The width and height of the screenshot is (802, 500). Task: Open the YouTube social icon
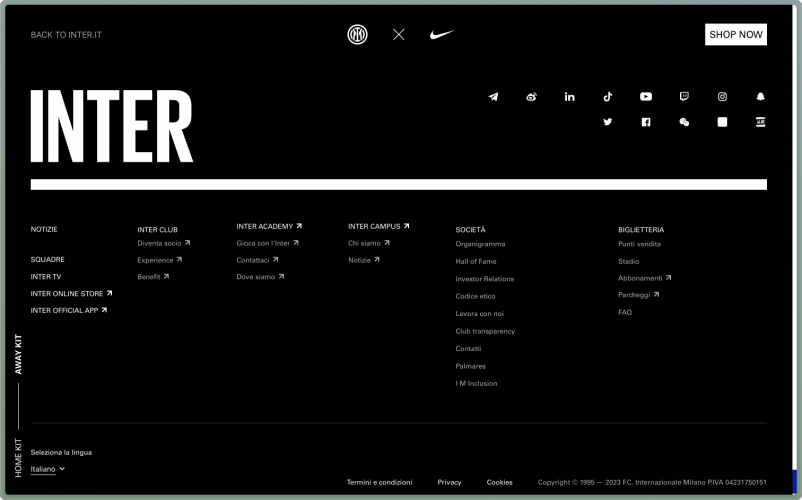click(x=646, y=97)
